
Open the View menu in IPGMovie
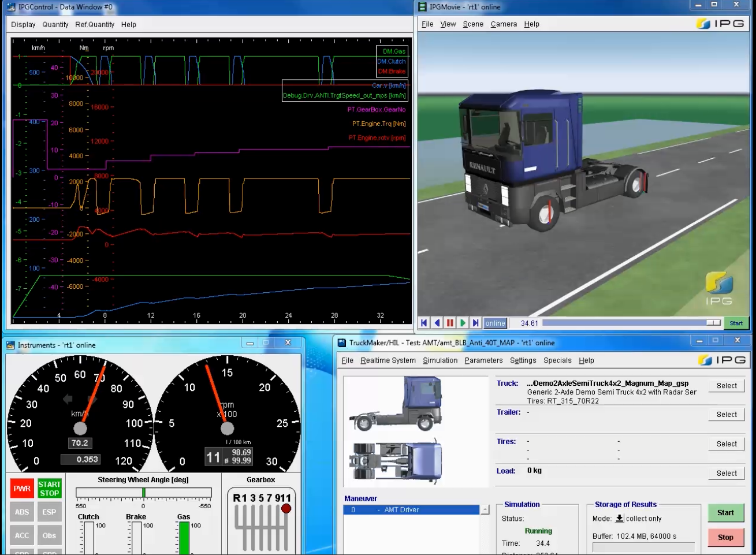448,24
